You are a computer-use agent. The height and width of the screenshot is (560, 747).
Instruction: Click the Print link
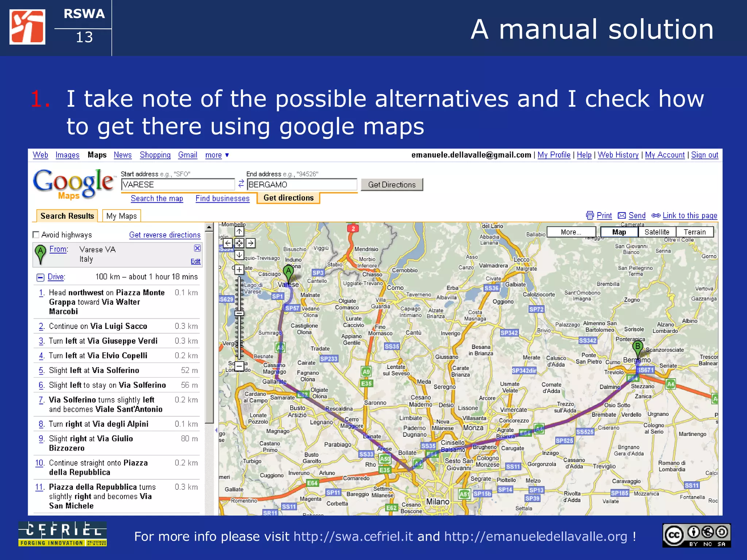click(x=604, y=215)
